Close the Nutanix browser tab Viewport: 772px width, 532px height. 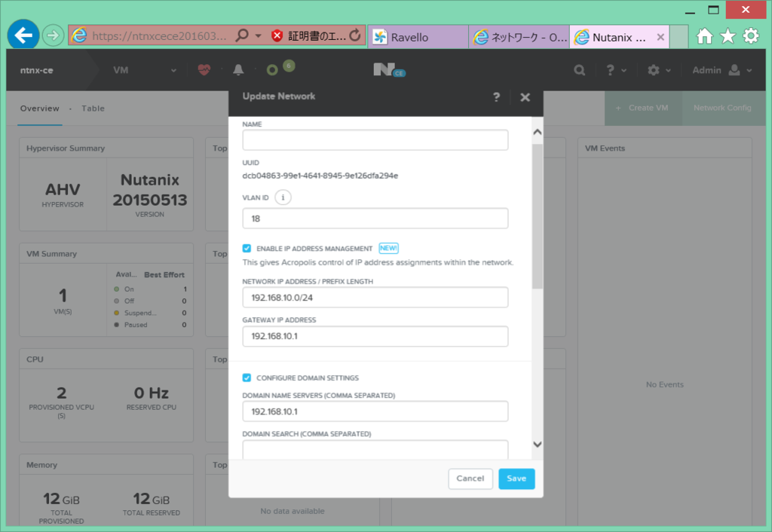[660, 37]
